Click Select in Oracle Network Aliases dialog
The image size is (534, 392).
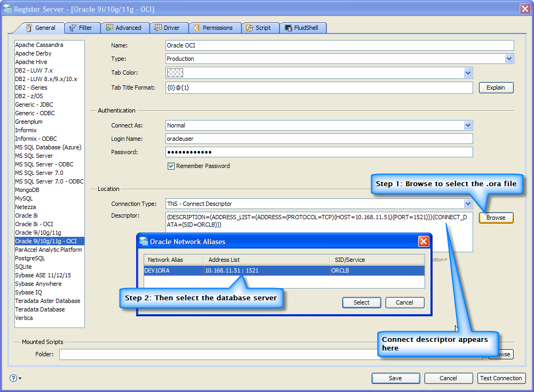362,302
